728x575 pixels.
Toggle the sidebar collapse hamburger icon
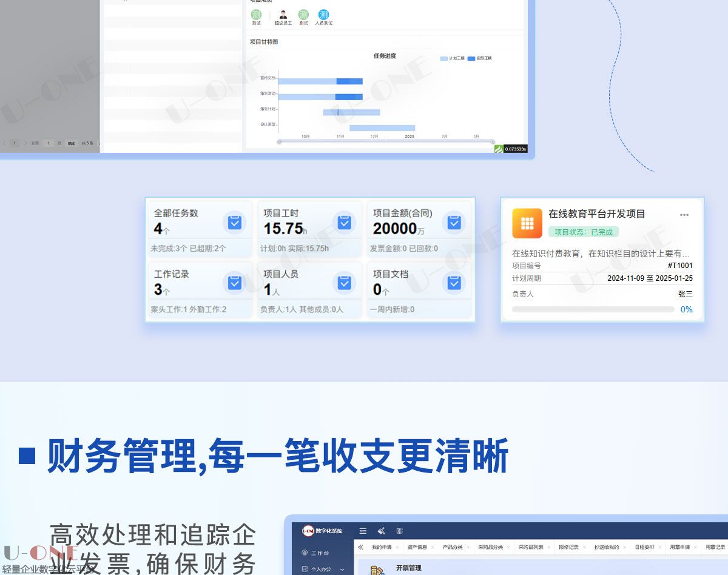[x=363, y=531]
